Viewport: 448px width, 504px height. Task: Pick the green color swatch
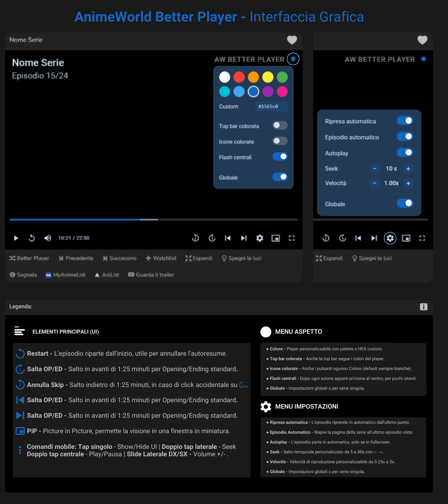(282, 77)
